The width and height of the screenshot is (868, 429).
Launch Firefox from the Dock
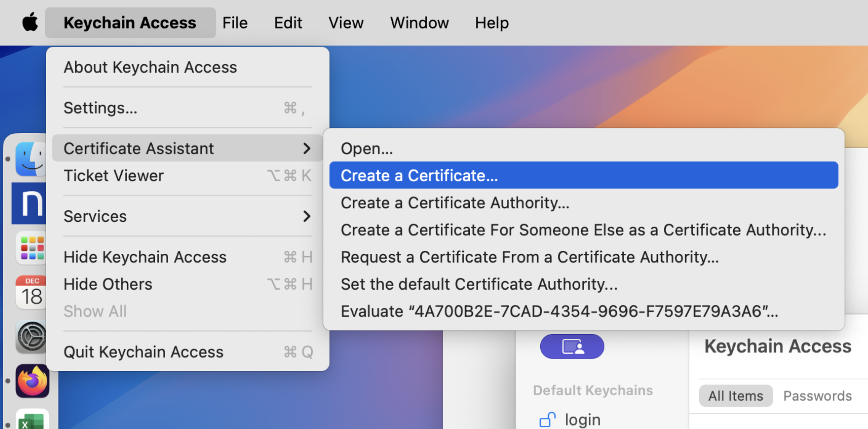click(x=32, y=381)
